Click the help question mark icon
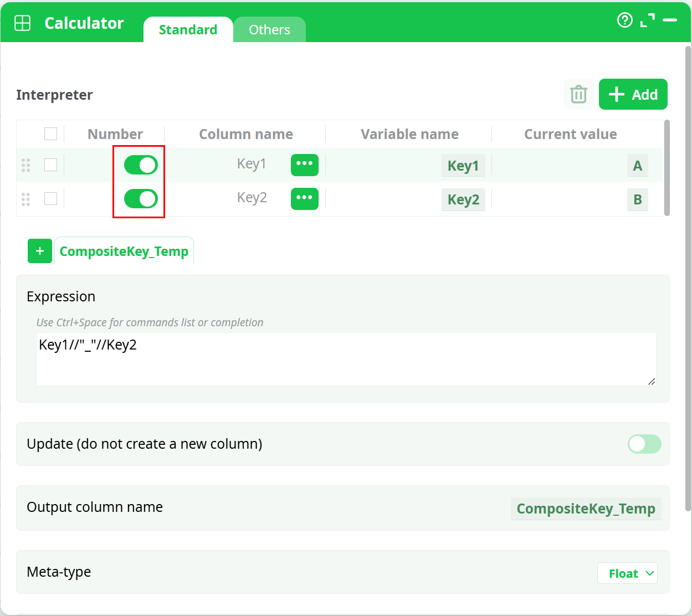 pos(624,20)
